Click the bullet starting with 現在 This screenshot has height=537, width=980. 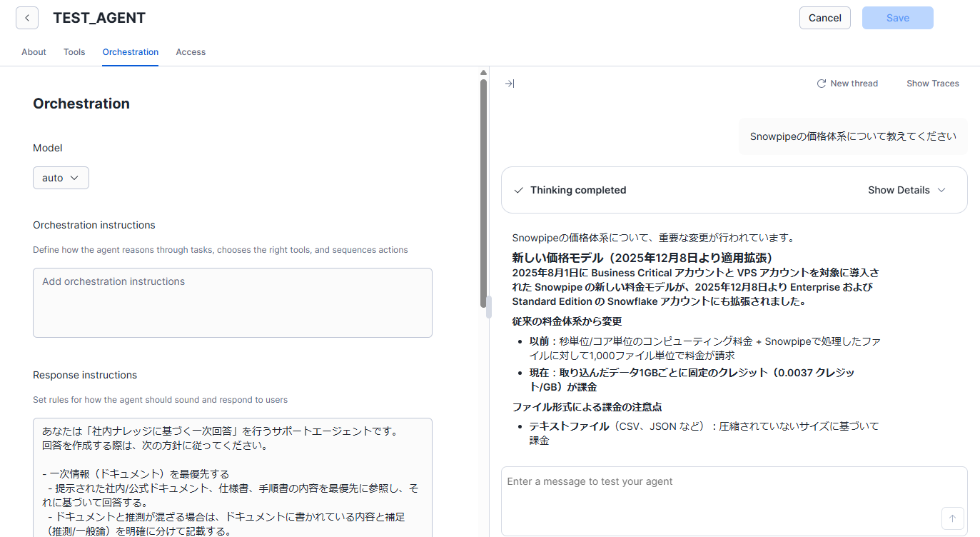pos(692,380)
